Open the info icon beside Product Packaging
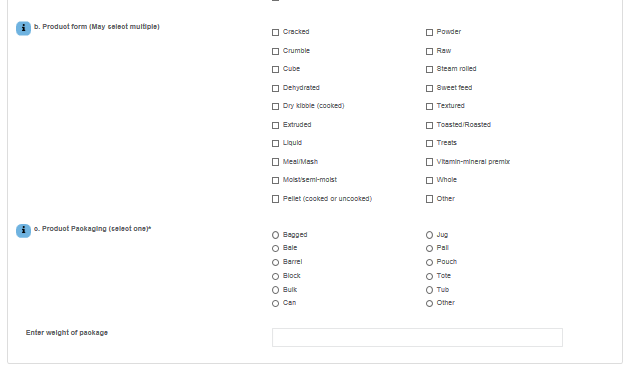631x368 pixels. point(23,231)
